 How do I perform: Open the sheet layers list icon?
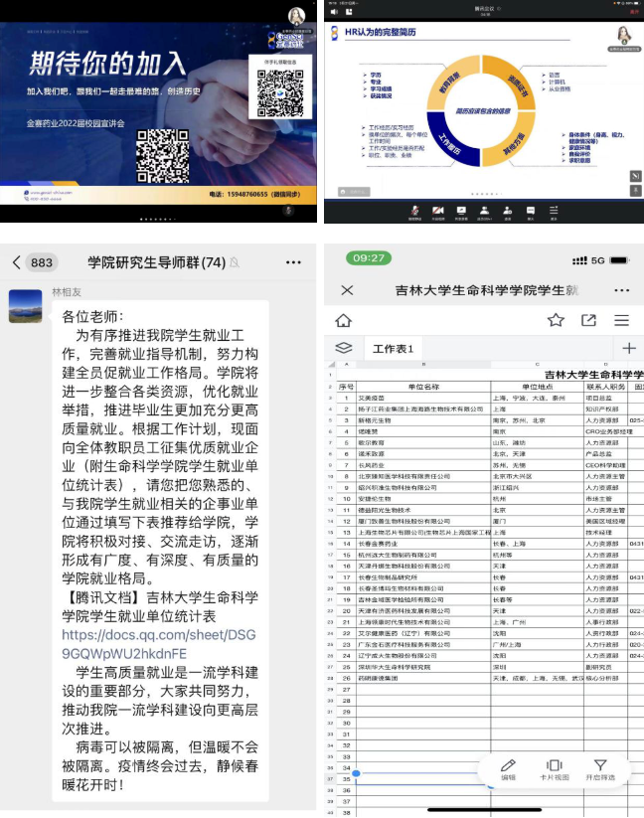pyautogui.click(x=344, y=348)
